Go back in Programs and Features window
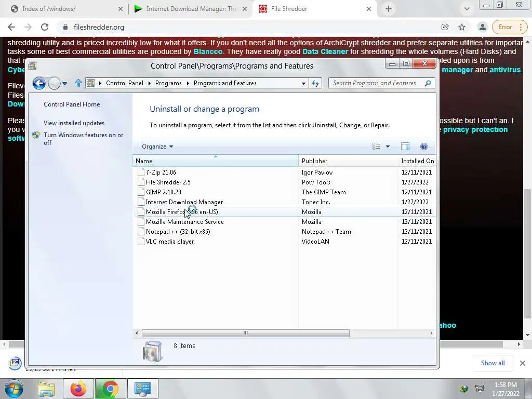This screenshot has width=532, height=399. 39,83
